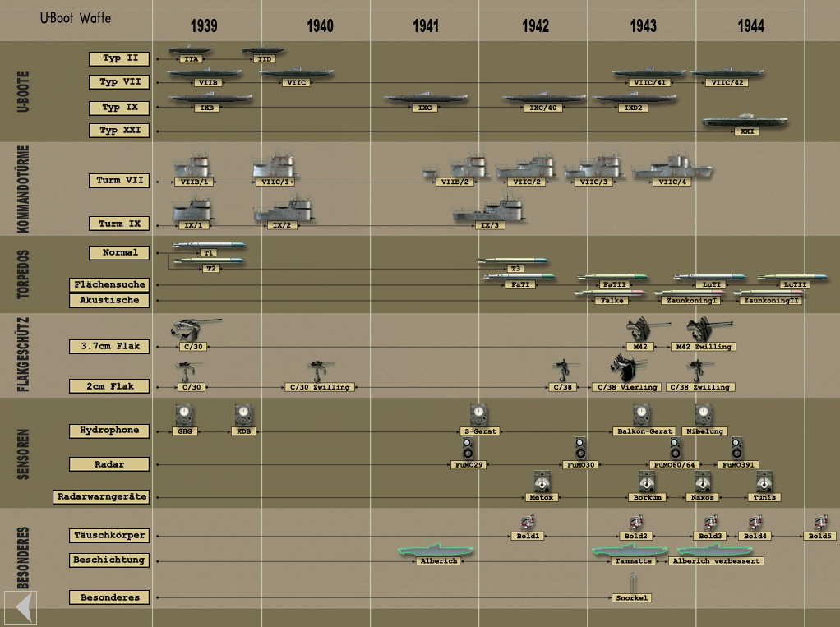Image resolution: width=840 pixels, height=627 pixels.
Task: Click the IX/3 tower image
Action: click(x=489, y=210)
